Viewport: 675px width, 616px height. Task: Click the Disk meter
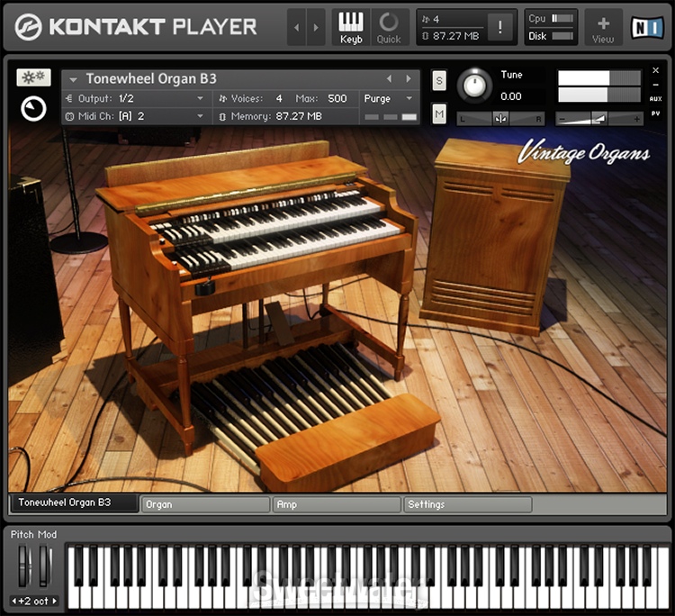click(x=562, y=36)
